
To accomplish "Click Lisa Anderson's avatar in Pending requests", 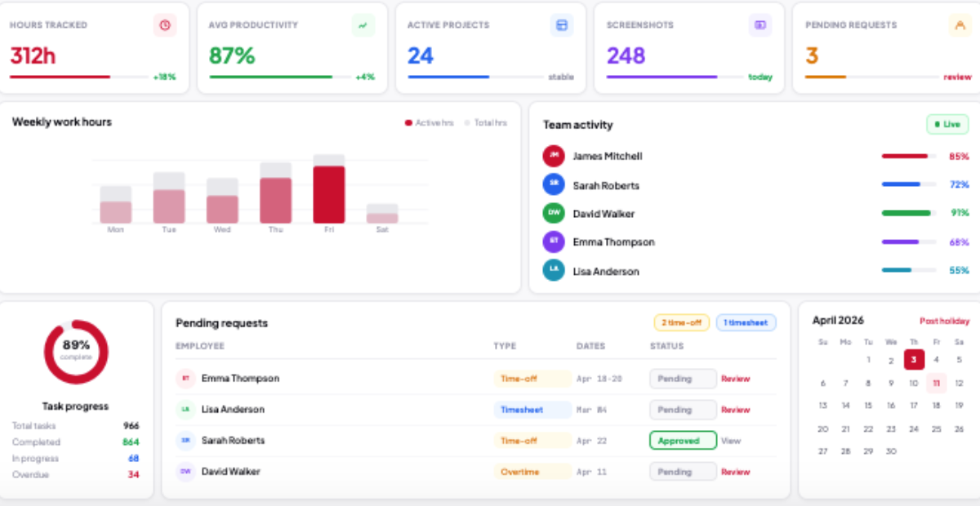I will pos(185,410).
